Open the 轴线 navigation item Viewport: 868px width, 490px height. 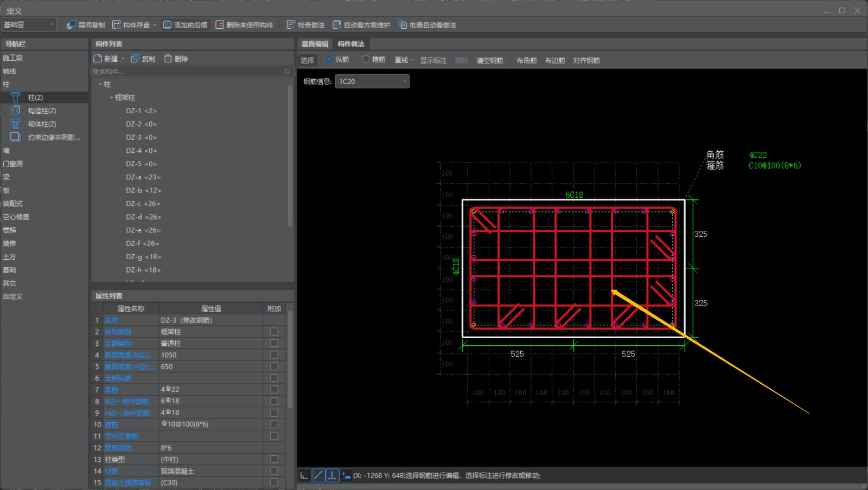click(x=9, y=71)
